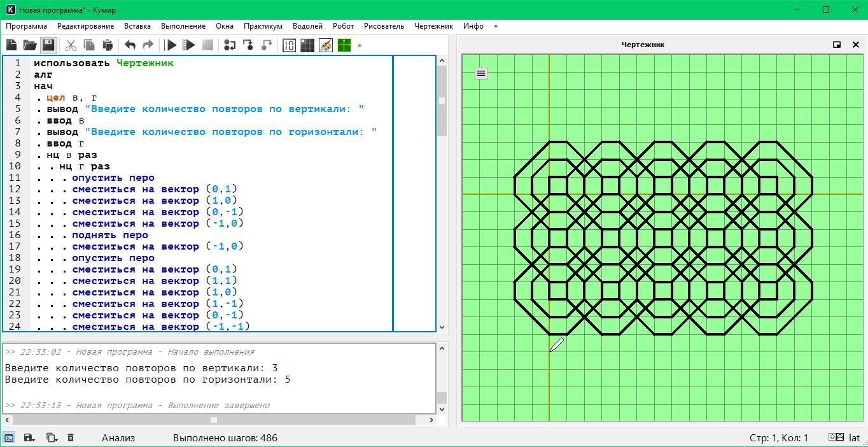Image resolution: width=868 pixels, height=447 pixels.
Task: Open the Painter palette icon
Action: pos(326,45)
